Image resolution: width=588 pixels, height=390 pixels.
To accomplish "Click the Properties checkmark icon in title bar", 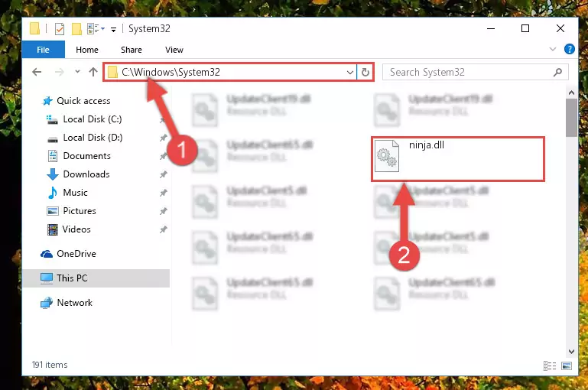I will 59,28.
